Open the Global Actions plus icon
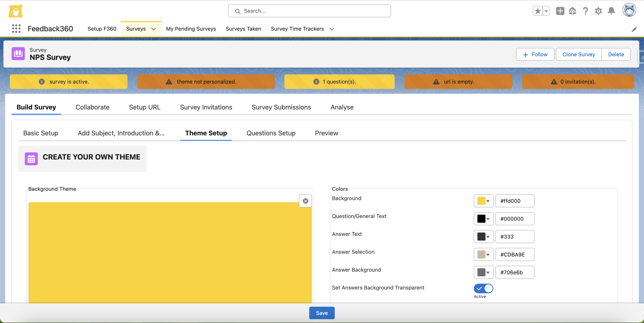This screenshot has height=323, width=644. [560, 11]
